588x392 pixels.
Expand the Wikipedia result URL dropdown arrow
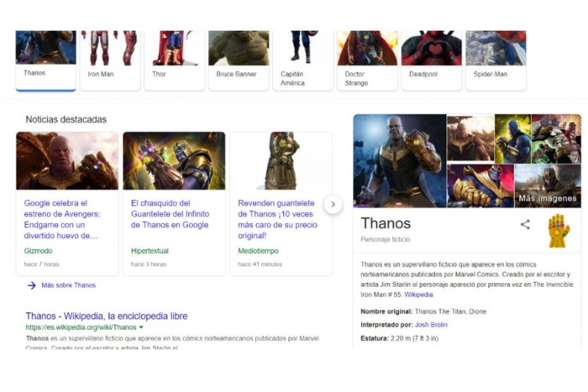141,327
